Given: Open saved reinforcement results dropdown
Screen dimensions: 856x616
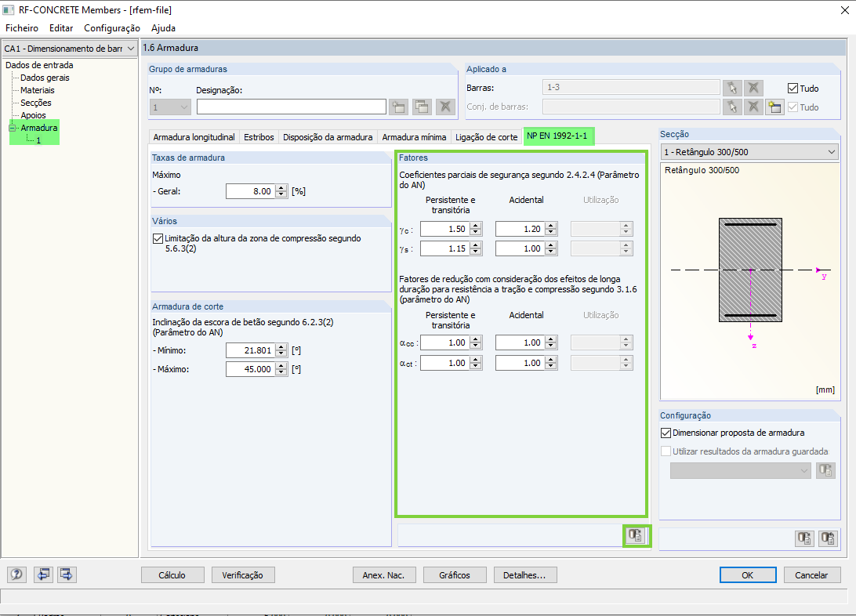Looking at the screenshot, I should [x=740, y=470].
